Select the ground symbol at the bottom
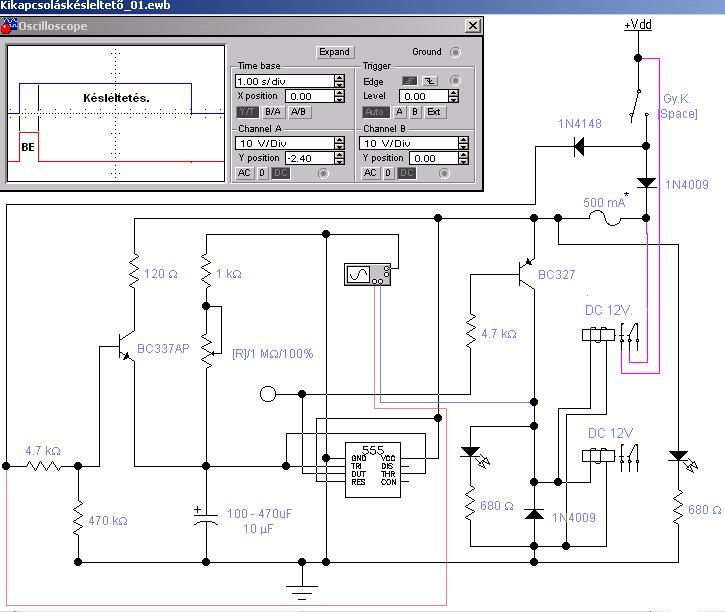 point(302,591)
